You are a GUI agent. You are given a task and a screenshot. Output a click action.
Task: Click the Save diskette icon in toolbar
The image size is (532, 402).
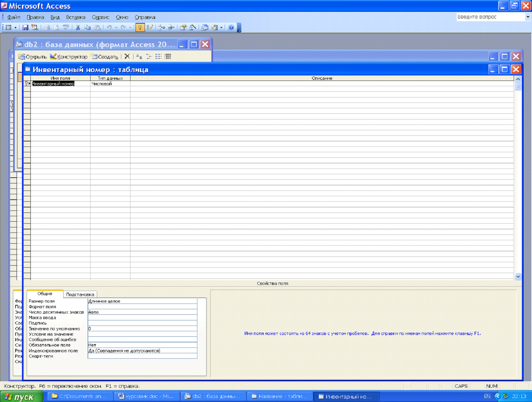point(25,28)
